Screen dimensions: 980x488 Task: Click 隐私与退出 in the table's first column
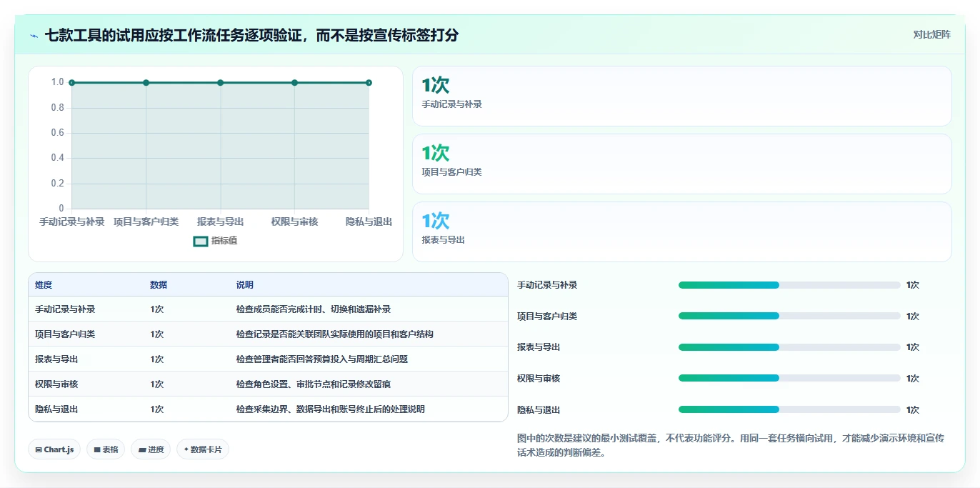(56, 409)
